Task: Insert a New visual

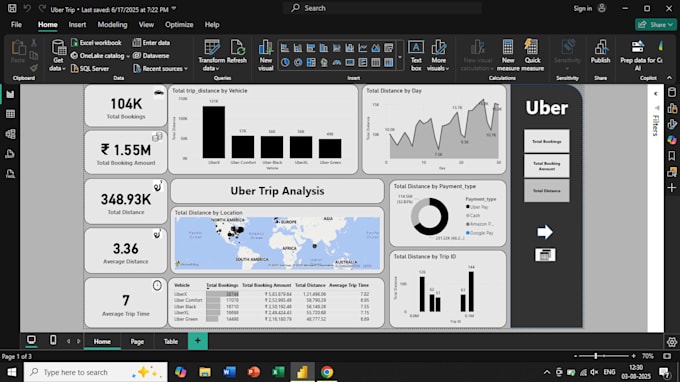Action: 265,55
